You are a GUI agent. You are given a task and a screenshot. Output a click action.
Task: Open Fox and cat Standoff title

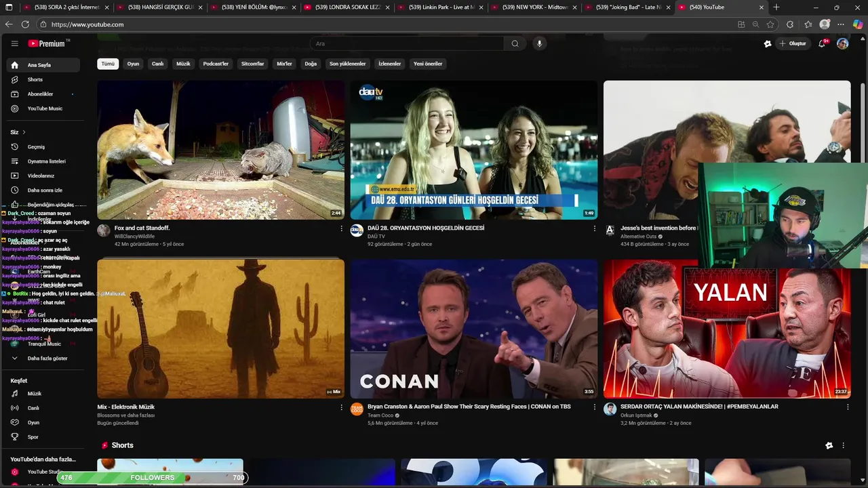[x=142, y=228]
